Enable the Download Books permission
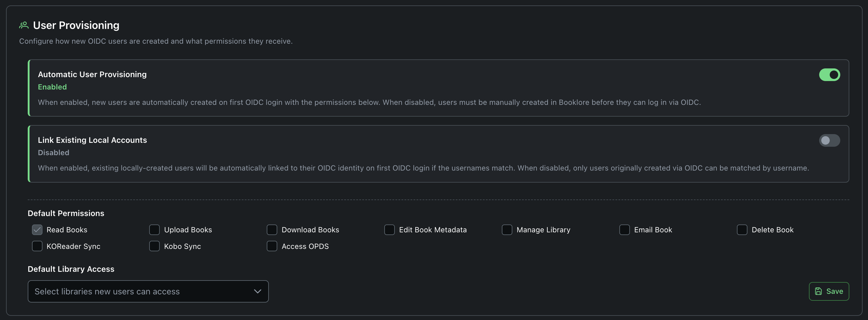The width and height of the screenshot is (868, 320). (x=272, y=229)
